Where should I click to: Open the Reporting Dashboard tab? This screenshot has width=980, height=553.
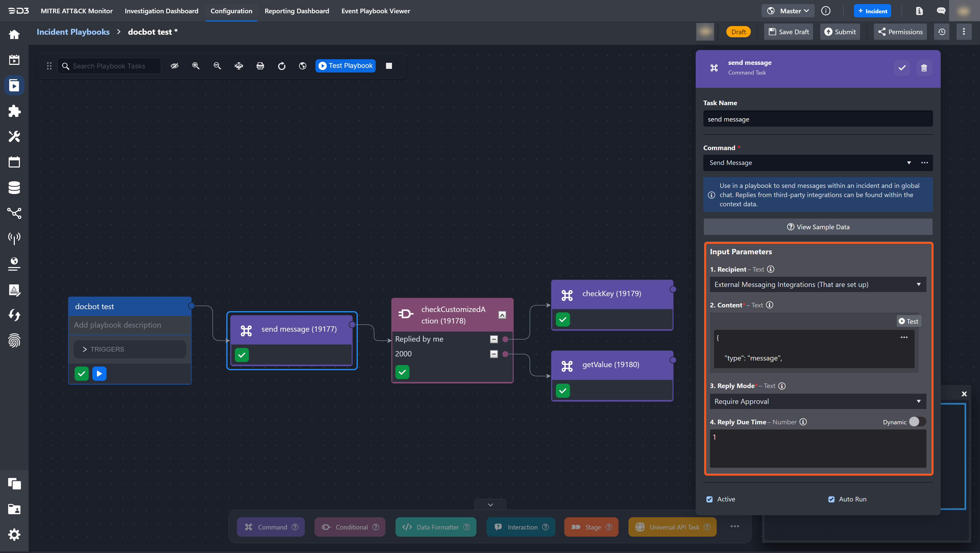tap(297, 11)
